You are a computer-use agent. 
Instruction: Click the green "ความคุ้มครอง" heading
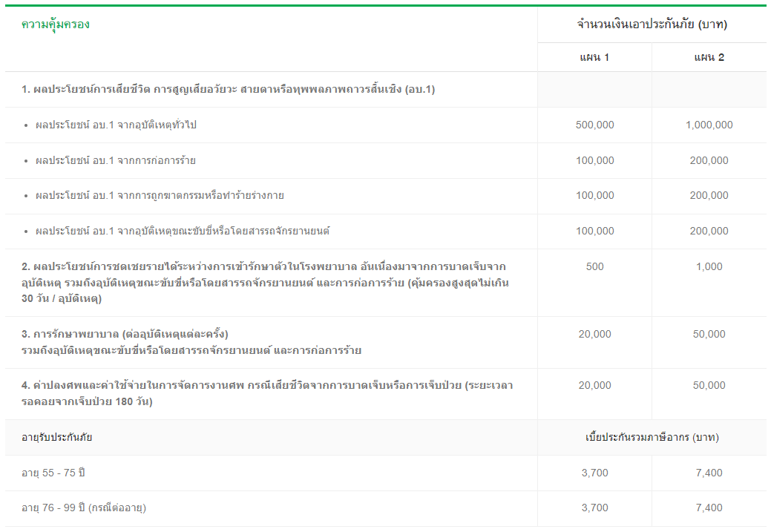(55, 24)
